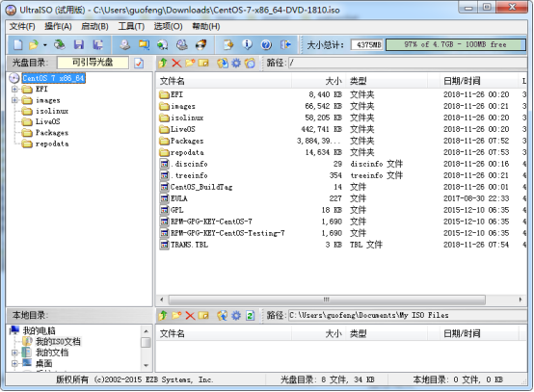Click Extract icon in disc pane toolbar
534x392 pixels.
[x=223, y=63]
